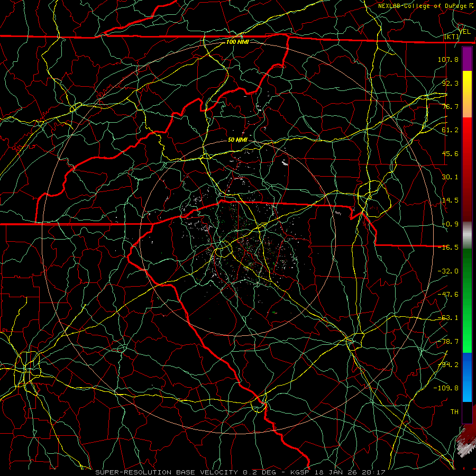Click the Super-Resolution Base Velocity caption
This screenshot has height=476, width=476.
point(240,472)
